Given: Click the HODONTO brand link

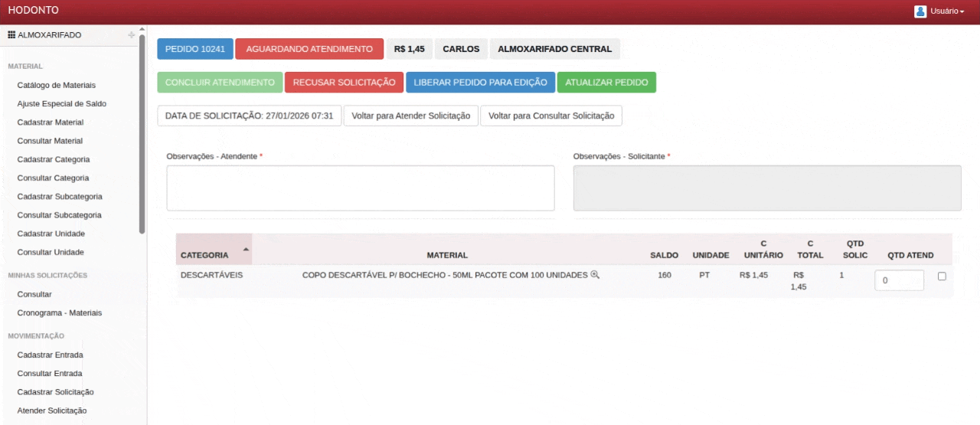Looking at the screenshot, I should click(x=33, y=11).
